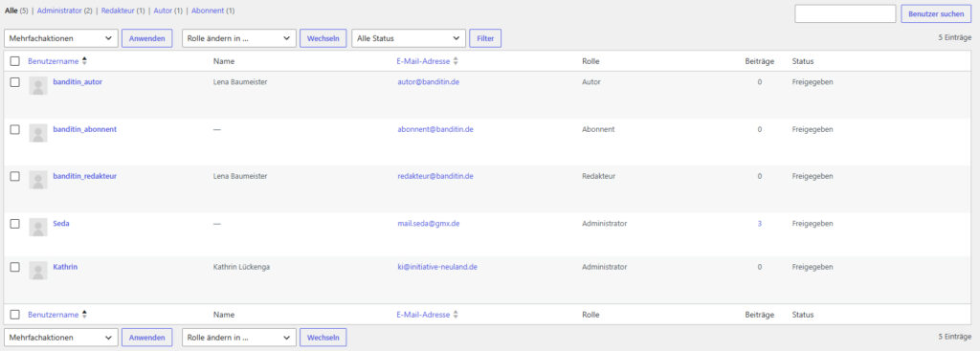This screenshot has height=351, width=980.
Task: Check the box for banditin_redakteur
Action: 15,176
